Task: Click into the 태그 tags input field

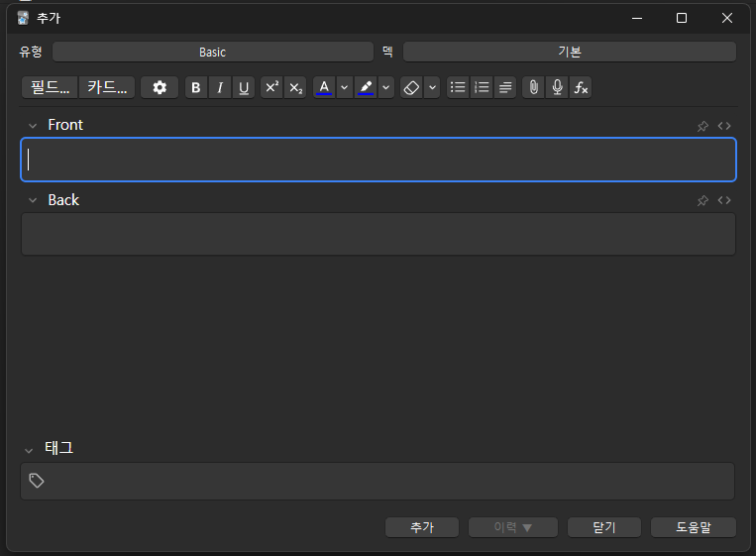Action: click(386, 481)
